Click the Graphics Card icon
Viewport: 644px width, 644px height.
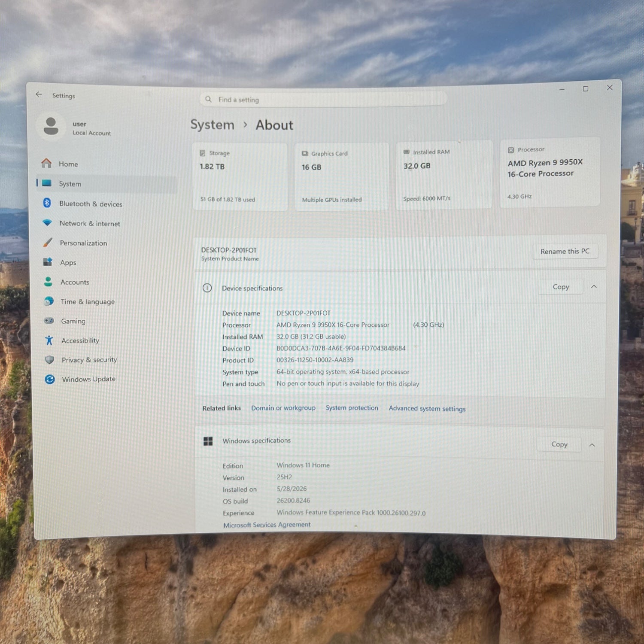point(305,154)
